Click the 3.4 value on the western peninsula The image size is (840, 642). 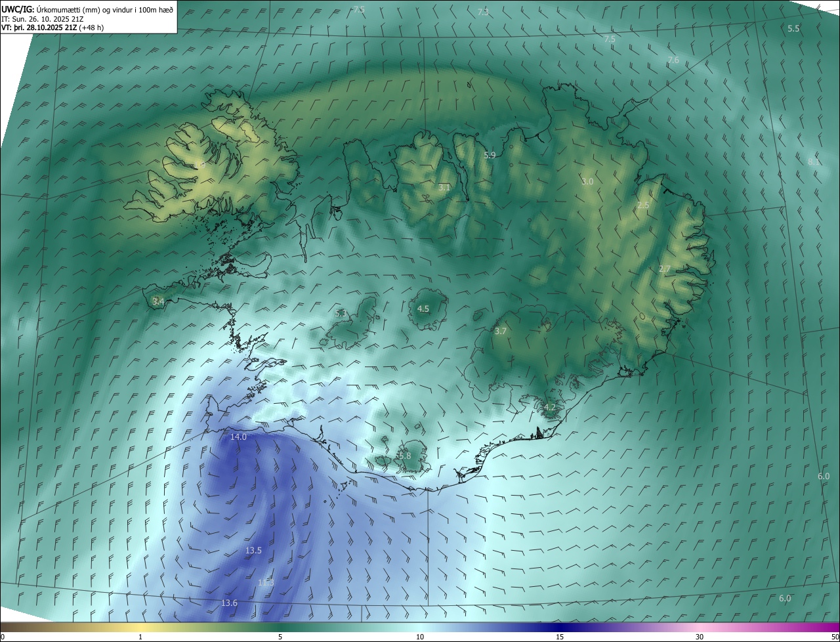pos(158,302)
